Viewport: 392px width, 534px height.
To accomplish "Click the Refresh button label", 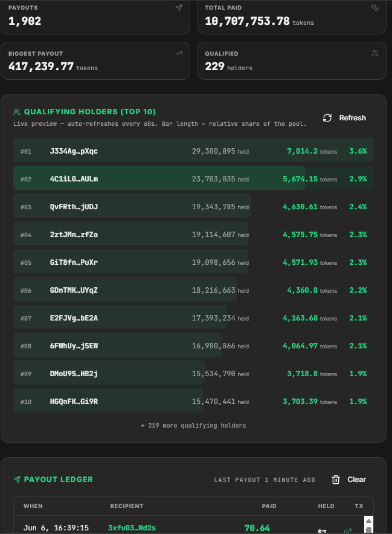I will pos(353,118).
